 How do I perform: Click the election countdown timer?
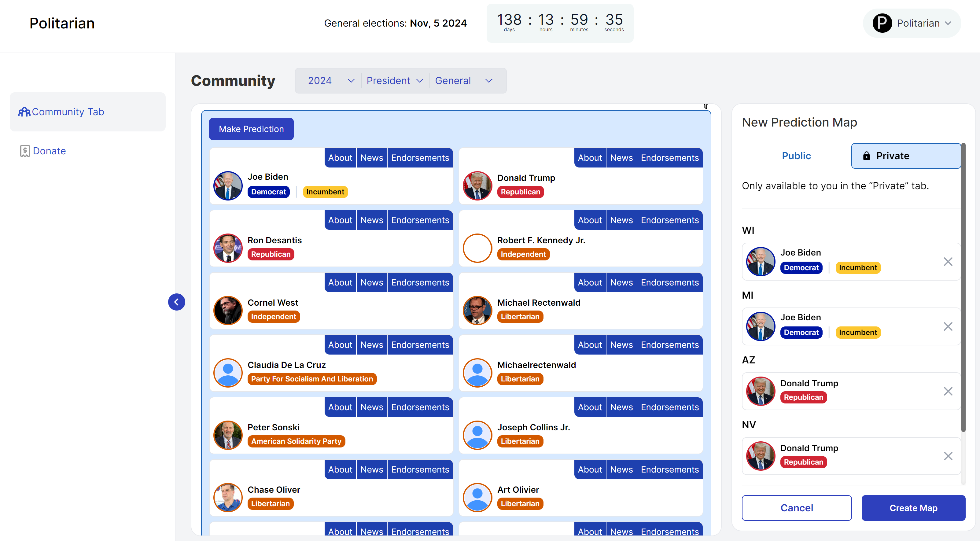coord(560,23)
